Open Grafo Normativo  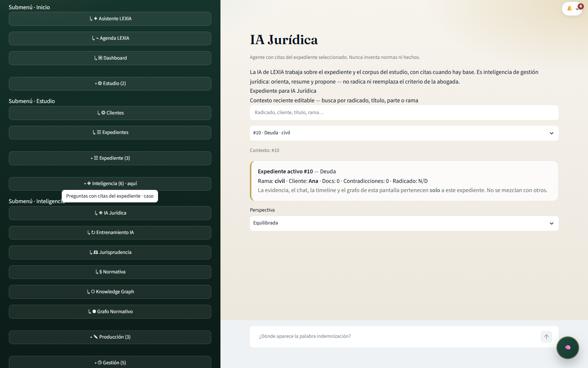click(110, 312)
